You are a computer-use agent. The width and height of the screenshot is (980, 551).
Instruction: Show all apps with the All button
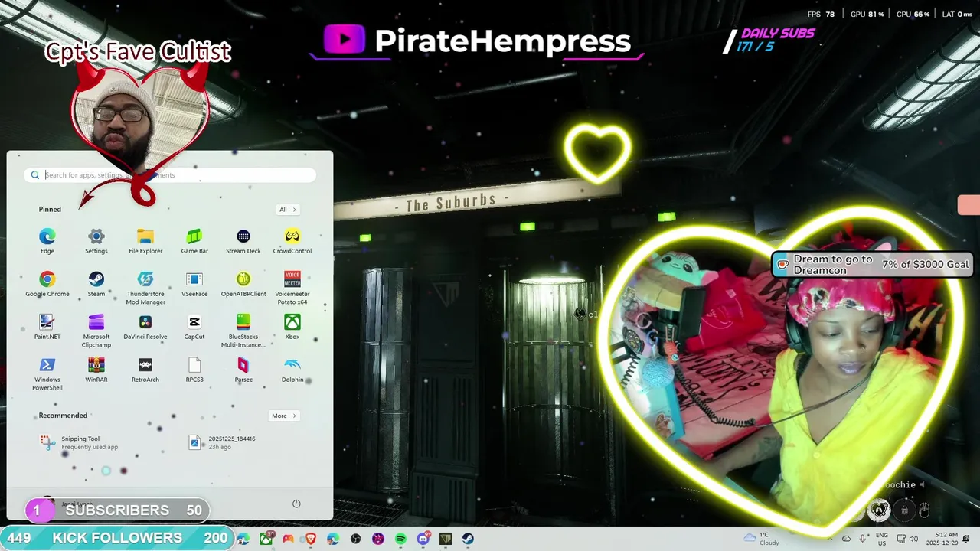[x=288, y=210]
